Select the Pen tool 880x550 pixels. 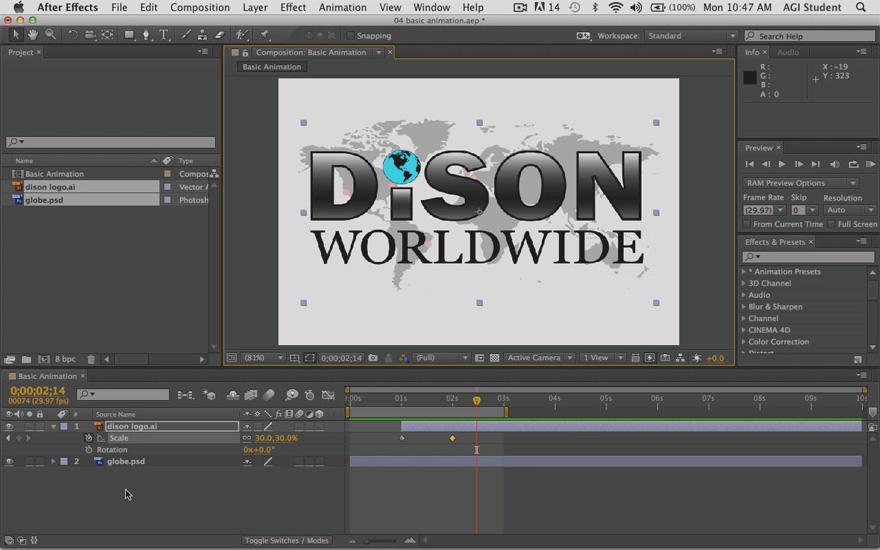(146, 35)
